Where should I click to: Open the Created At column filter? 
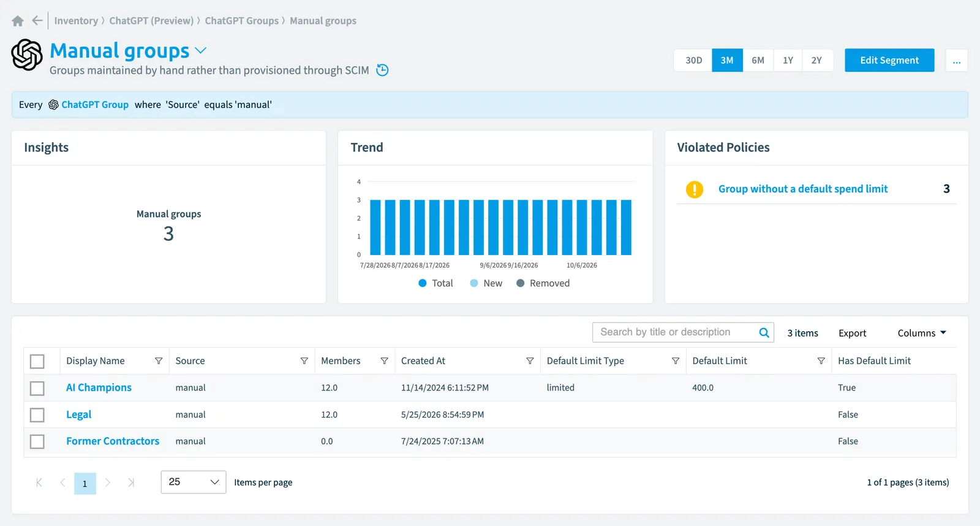(530, 361)
